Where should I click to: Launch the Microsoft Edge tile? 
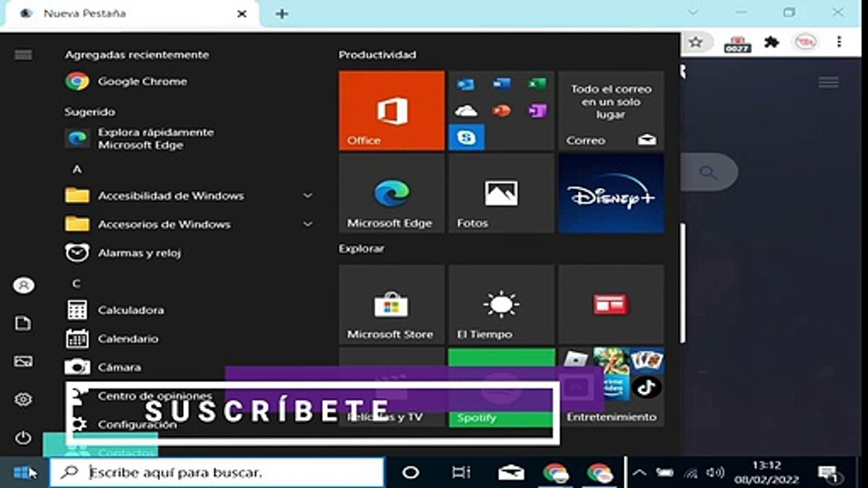coord(392,193)
